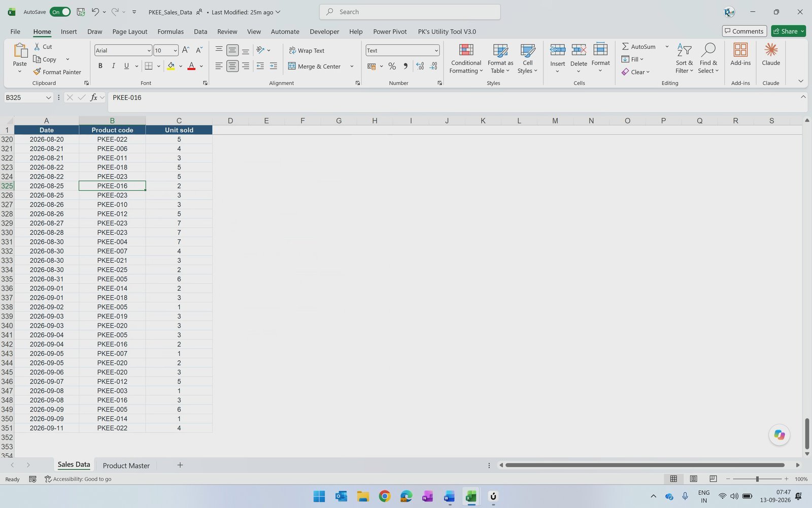The image size is (812, 508).
Task: Click the Copilot floating icon
Action: click(780, 435)
